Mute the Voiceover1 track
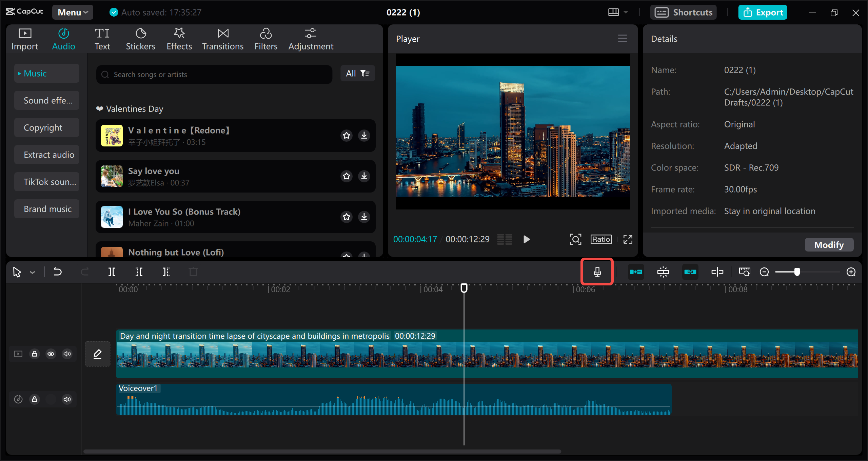Viewport: 868px width, 461px height. click(x=67, y=399)
